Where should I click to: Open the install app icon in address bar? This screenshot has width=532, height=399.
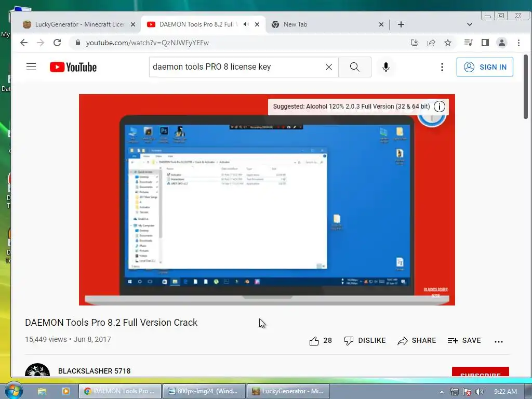[414, 43]
